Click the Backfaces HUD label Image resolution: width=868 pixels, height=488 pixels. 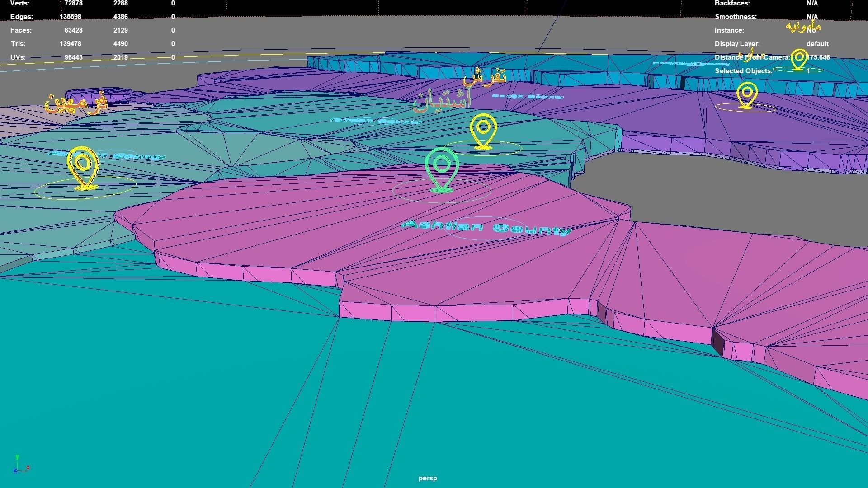[x=732, y=3]
